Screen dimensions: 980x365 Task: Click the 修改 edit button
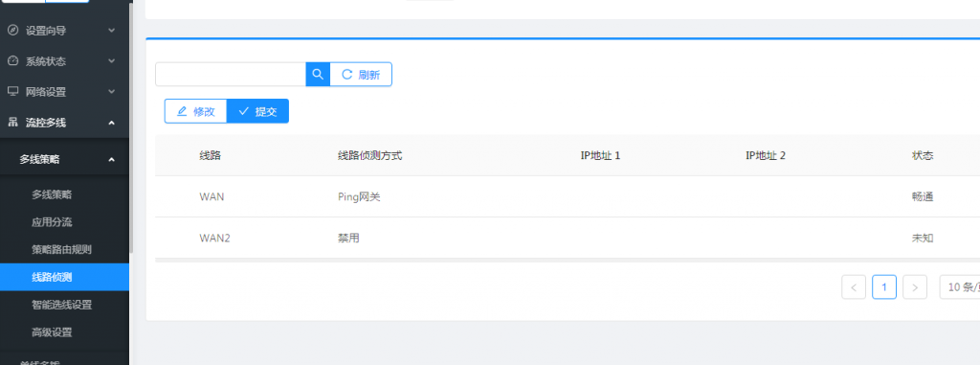195,111
